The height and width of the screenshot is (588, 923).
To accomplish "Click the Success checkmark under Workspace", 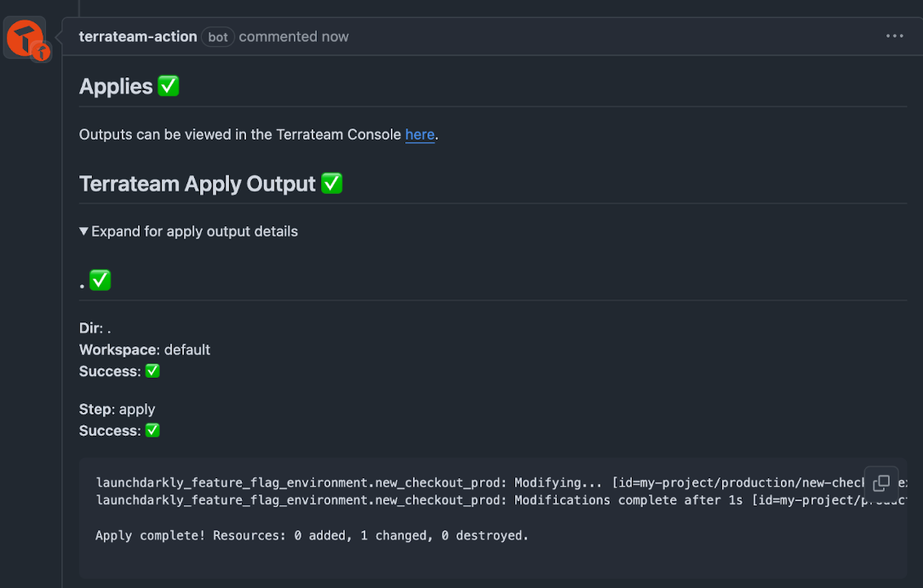I will click(152, 371).
